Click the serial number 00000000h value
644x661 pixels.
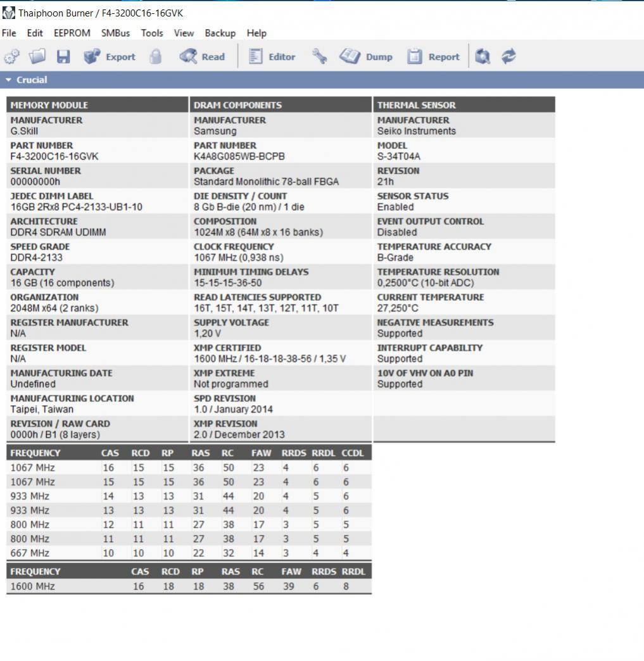(35, 182)
